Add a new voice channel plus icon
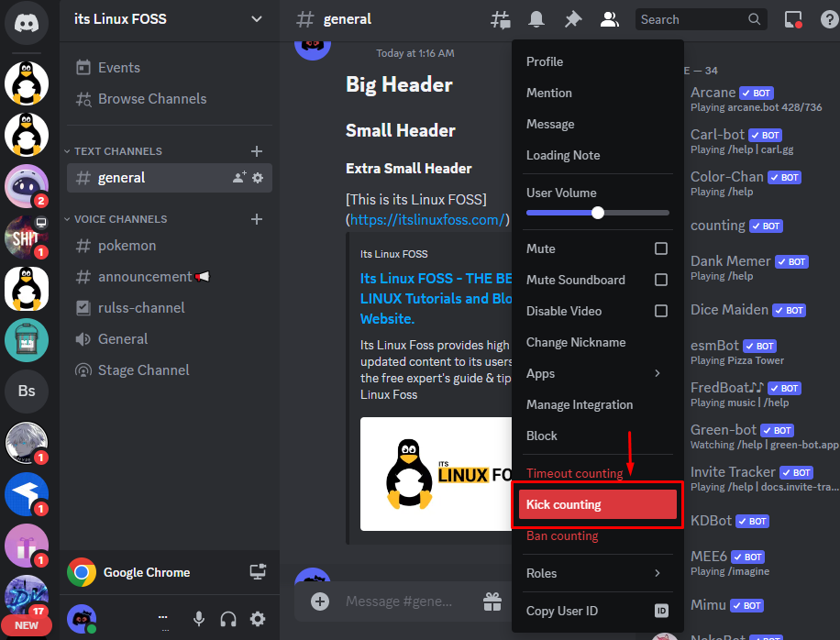 click(x=257, y=219)
